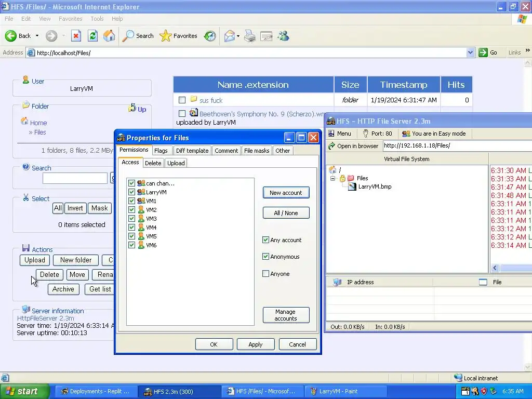Click the Print icon in toolbar
532x399 pixels.
coord(250,36)
